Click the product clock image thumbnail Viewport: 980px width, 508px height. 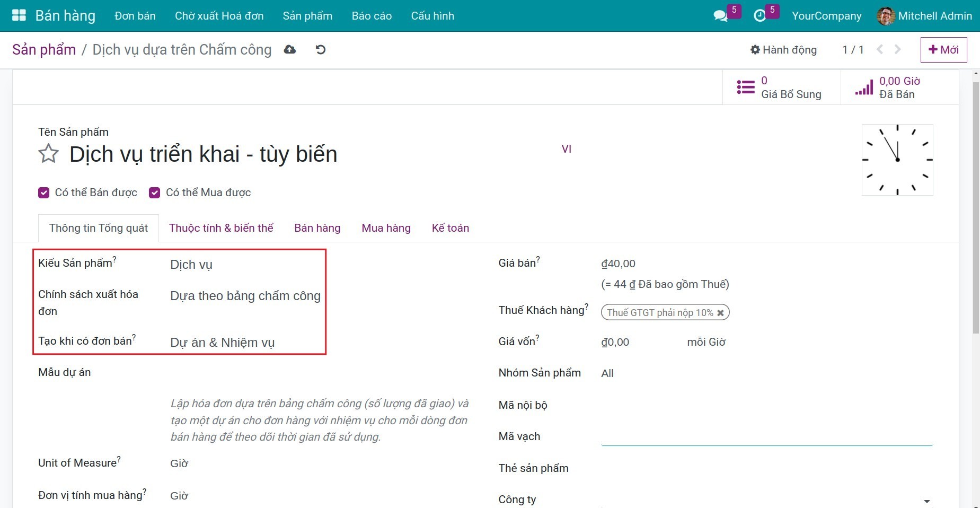(x=897, y=160)
